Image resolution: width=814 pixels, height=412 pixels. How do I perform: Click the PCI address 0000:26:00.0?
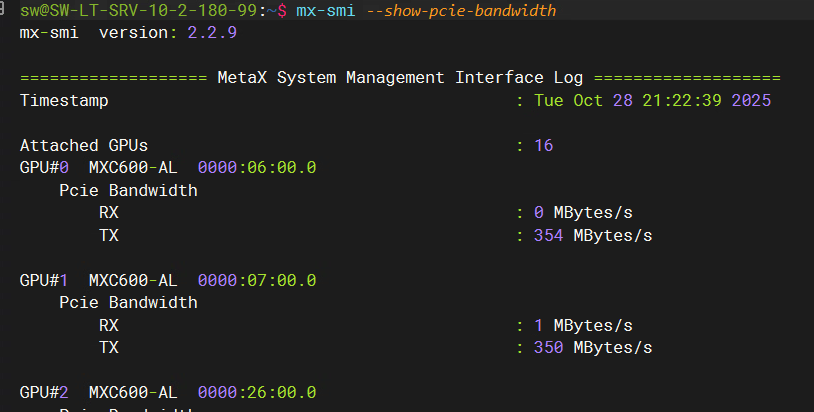(x=257, y=392)
